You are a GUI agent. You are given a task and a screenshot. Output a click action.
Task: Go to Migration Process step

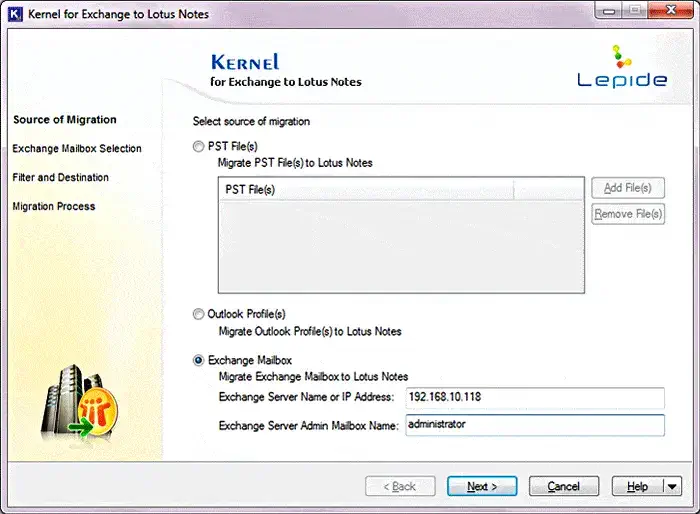click(54, 206)
